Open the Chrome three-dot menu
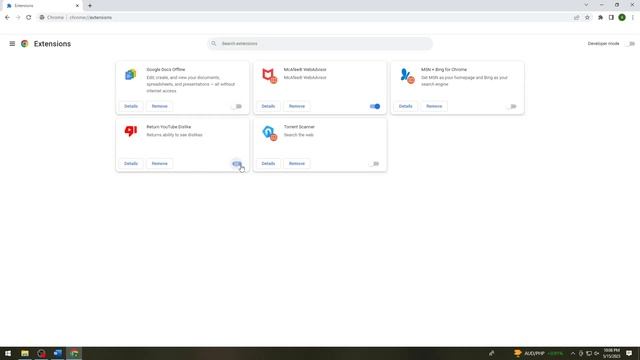640x360 pixels. (633, 18)
